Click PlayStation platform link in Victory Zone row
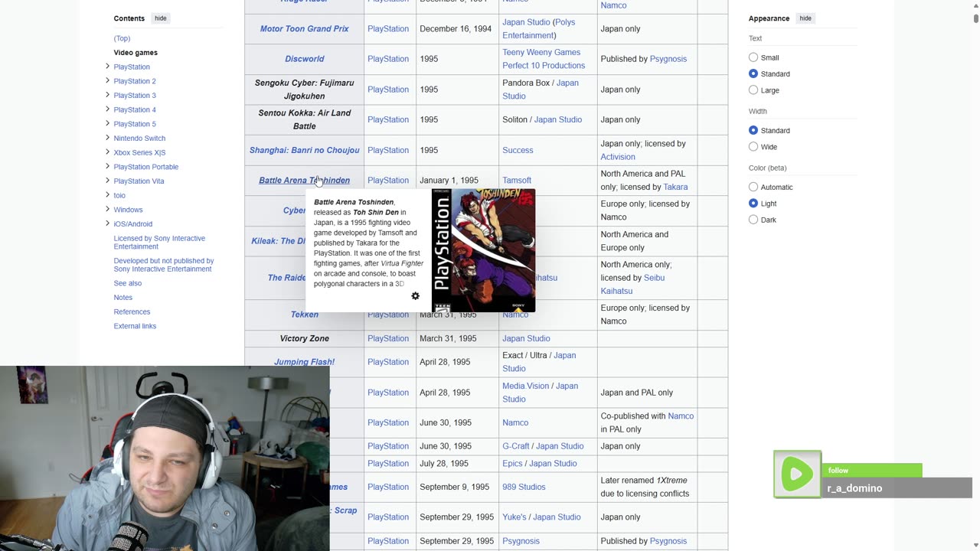The image size is (980, 551). point(388,338)
